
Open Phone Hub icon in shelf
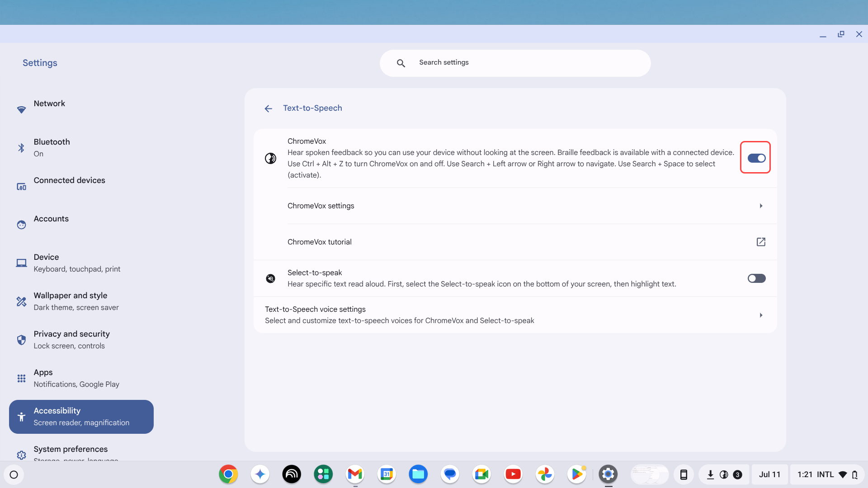[684, 474]
